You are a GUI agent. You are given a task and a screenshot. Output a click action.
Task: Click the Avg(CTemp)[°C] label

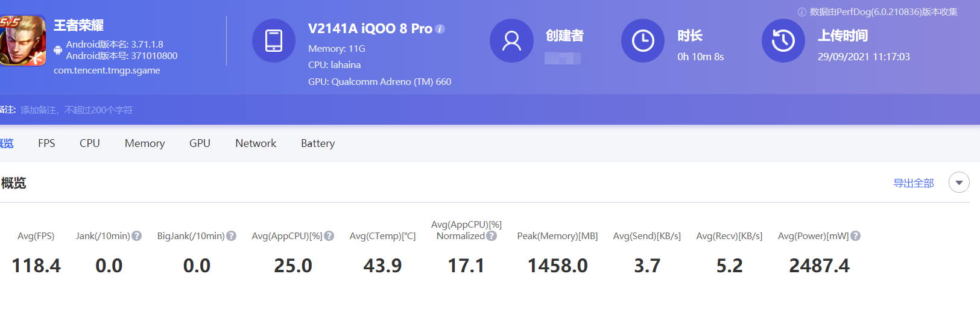pyautogui.click(x=383, y=236)
